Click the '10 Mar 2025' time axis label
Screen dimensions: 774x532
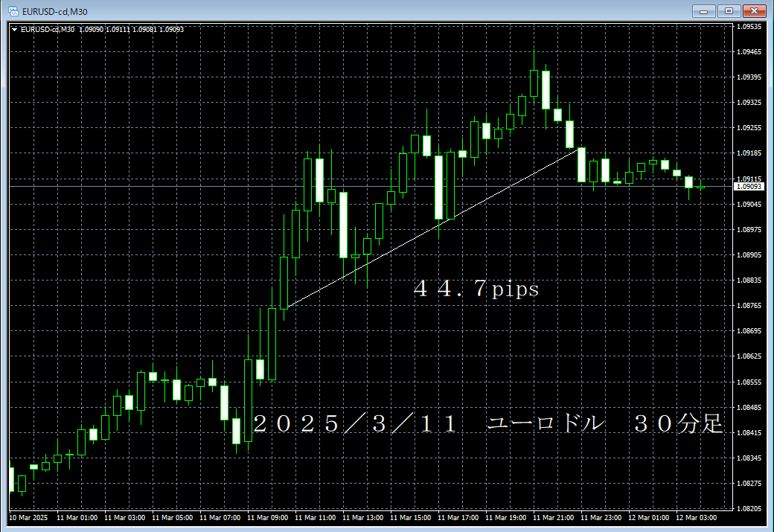(28, 518)
